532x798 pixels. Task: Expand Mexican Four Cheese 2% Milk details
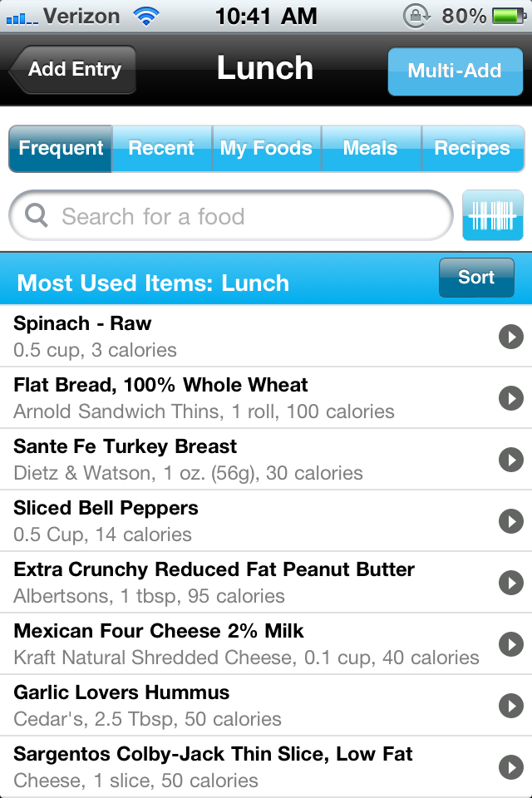510,644
